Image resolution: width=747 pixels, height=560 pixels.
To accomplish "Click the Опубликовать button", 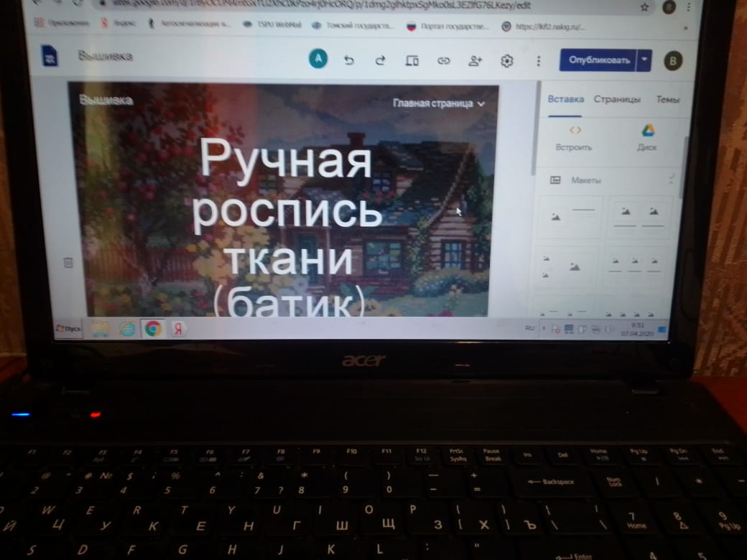I will pos(599,60).
